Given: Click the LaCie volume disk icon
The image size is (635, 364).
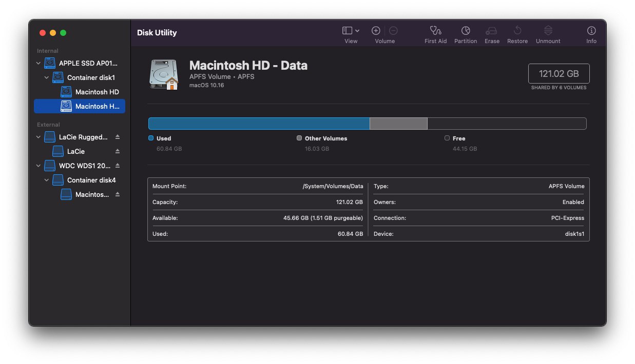Looking at the screenshot, I should (58, 151).
